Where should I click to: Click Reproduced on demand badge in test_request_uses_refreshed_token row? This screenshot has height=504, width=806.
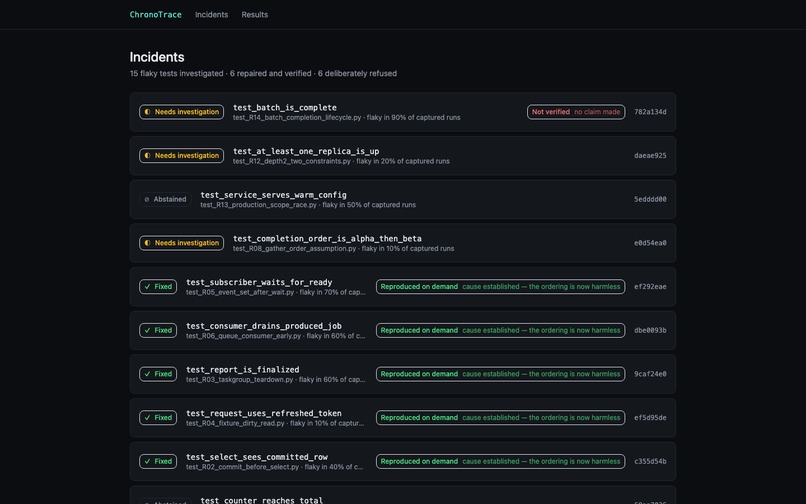(500, 418)
